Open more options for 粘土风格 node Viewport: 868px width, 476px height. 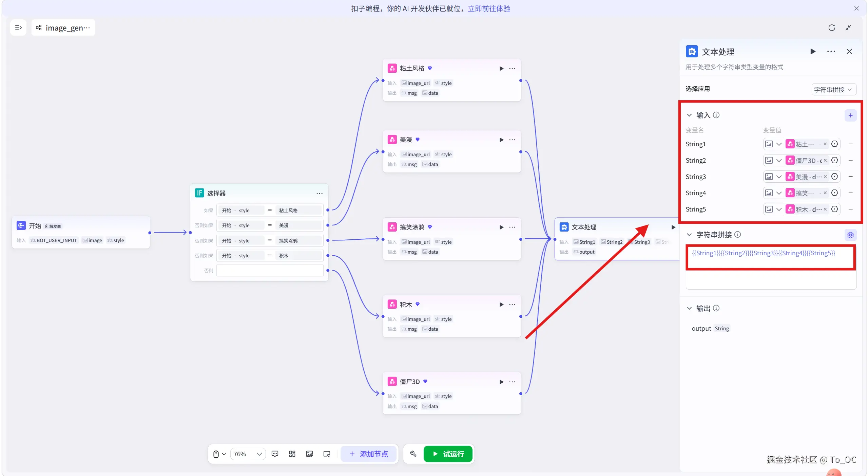click(512, 68)
